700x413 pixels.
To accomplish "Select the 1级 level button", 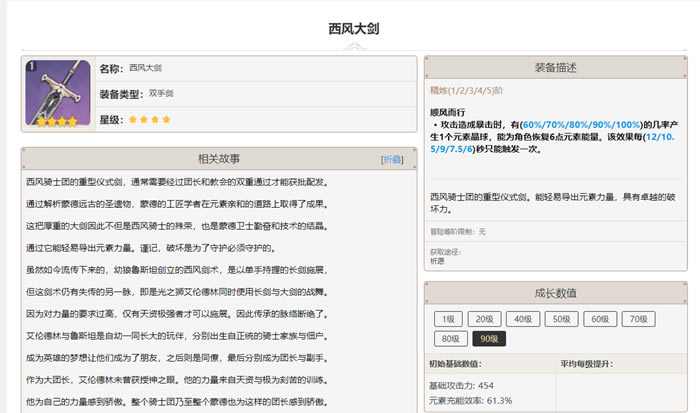I will (x=446, y=319).
